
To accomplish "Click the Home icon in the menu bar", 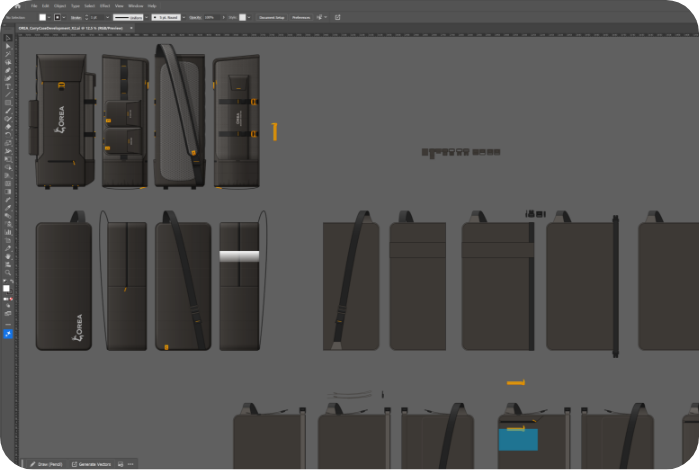I will tap(17, 6).
